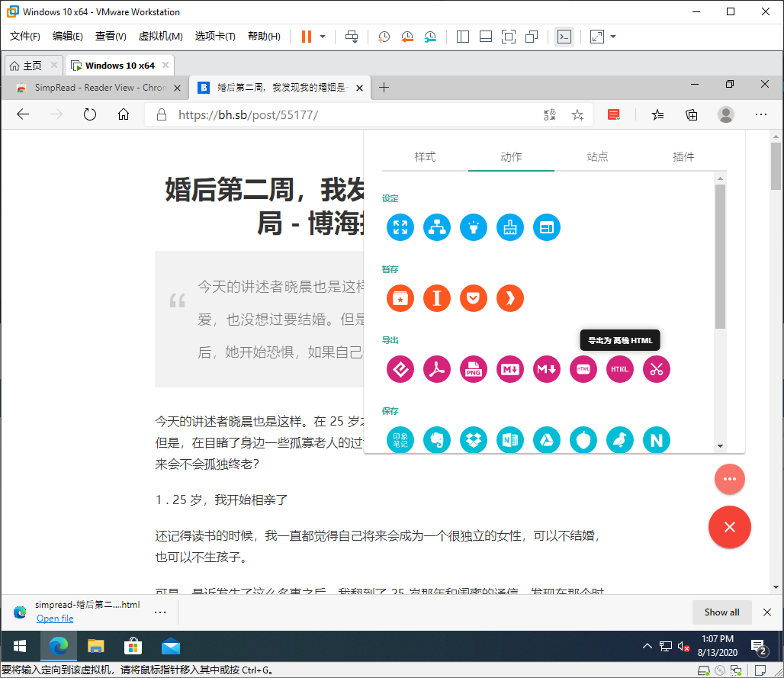Image resolution: width=784 pixels, height=678 pixels.
Task: Open VMware console view button
Action: pyautogui.click(x=564, y=37)
